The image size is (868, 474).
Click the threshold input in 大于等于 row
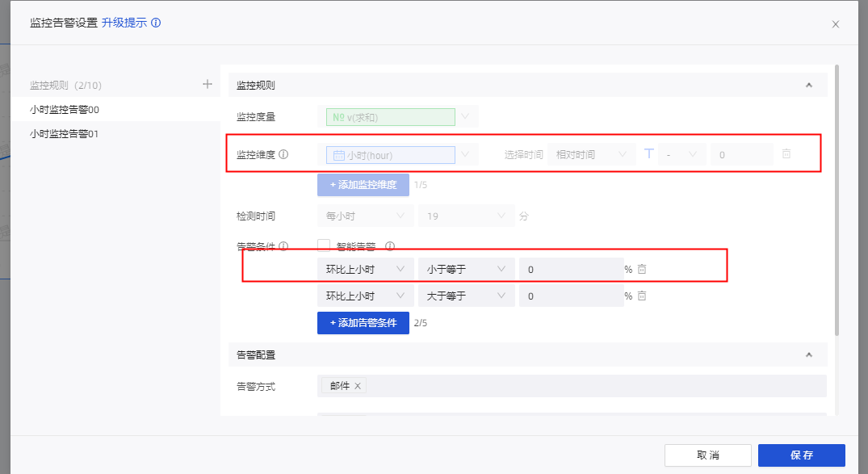pos(569,296)
